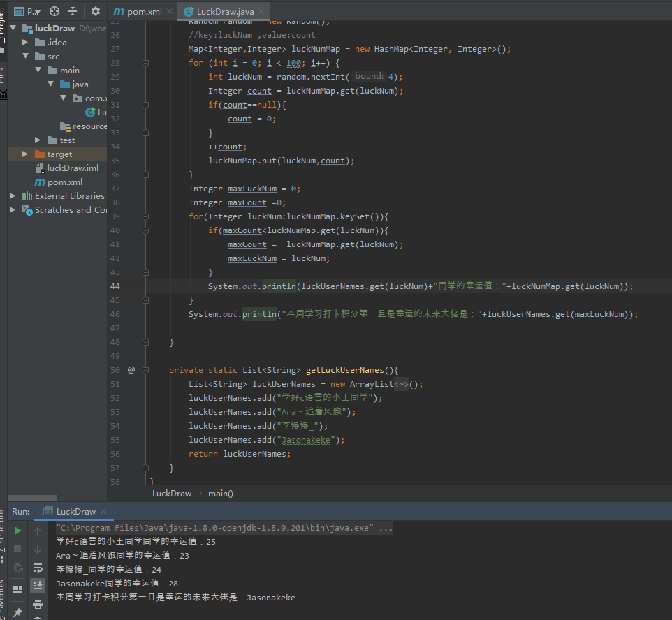Click the Up the stack trace arrow
This screenshot has width=672, height=620.
click(x=38, y=531)
